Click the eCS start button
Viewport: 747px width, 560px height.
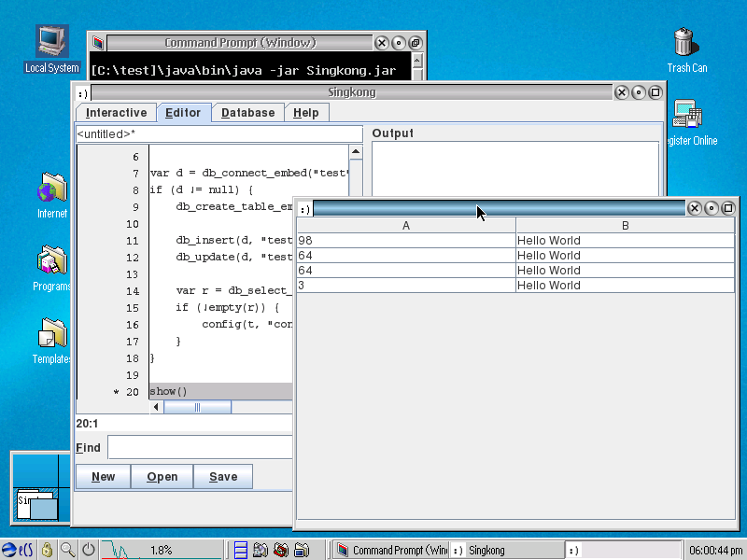click(x=17, y=550)
